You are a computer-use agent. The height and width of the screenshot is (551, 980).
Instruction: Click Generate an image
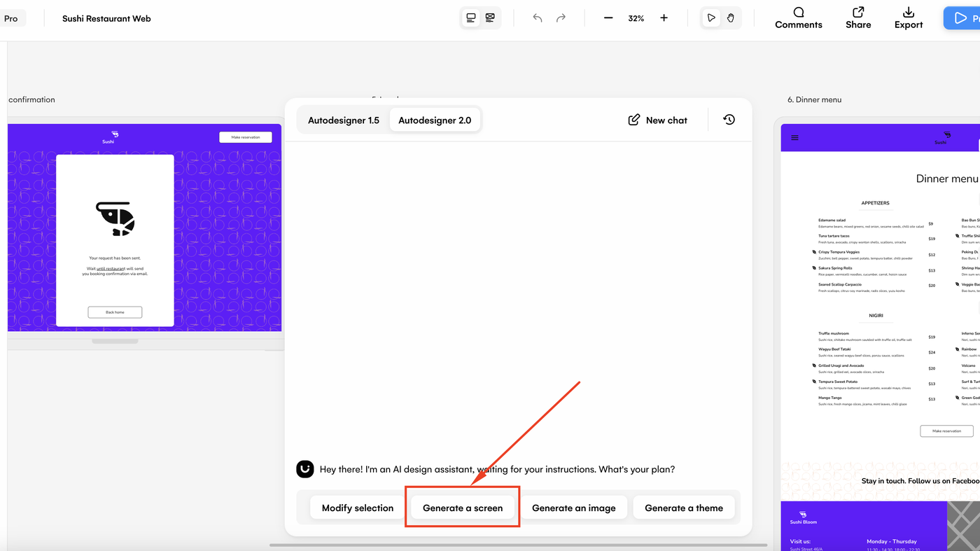point(574,508)
